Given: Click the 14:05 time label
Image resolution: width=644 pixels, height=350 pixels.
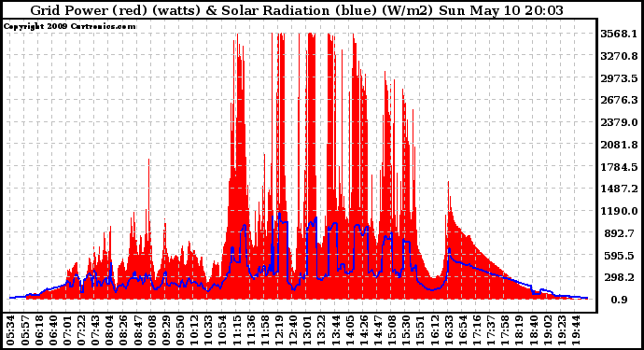Looking at the screenshot, I should pyautogui.click(x=348, y=329).
